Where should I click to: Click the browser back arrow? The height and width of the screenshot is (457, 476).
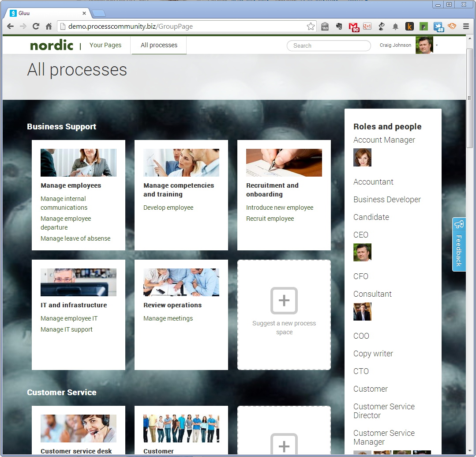[10, 26]
